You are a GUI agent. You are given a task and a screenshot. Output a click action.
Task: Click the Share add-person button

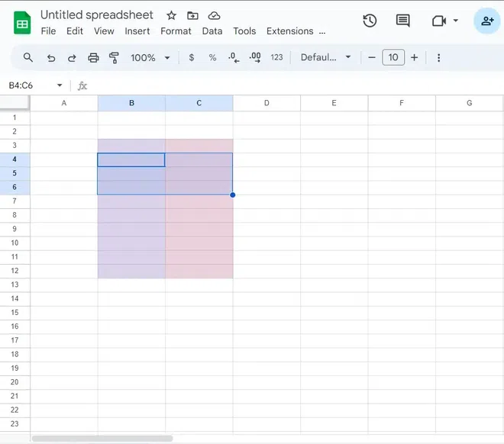[487, 21]
